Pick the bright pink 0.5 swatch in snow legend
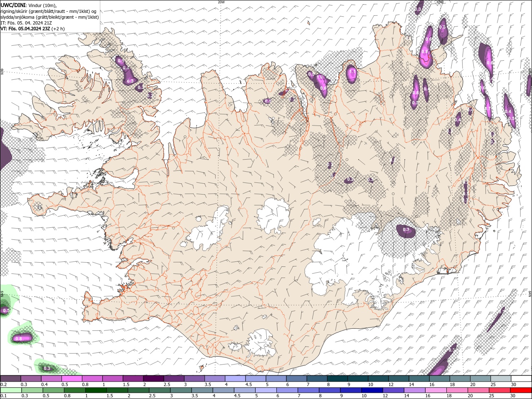The image size is (532, 399). (x=71, y=379)
